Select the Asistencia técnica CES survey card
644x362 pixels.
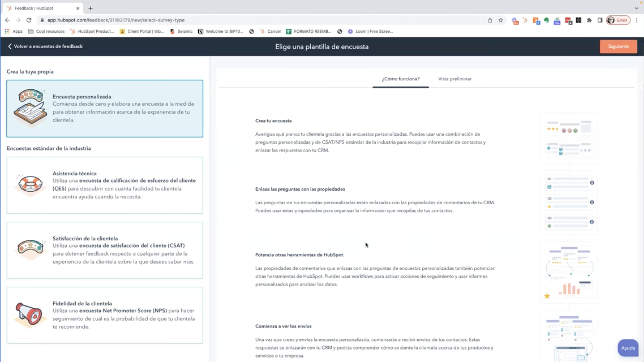(105, 185)
